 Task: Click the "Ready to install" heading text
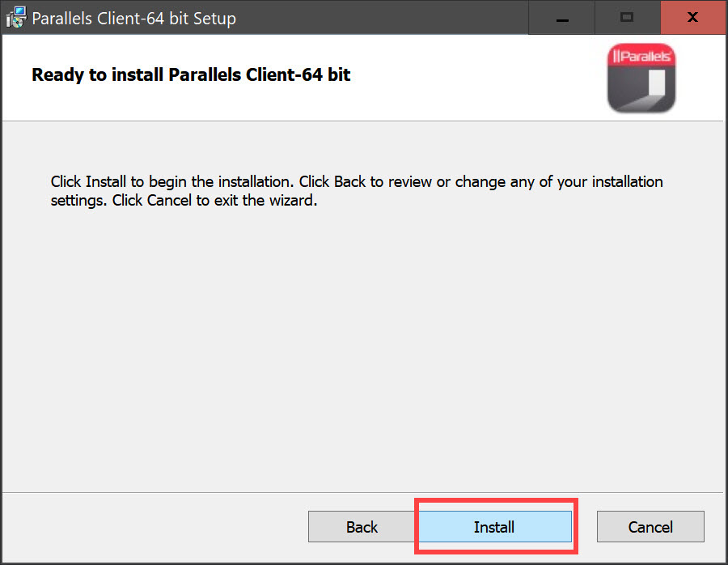191,75
